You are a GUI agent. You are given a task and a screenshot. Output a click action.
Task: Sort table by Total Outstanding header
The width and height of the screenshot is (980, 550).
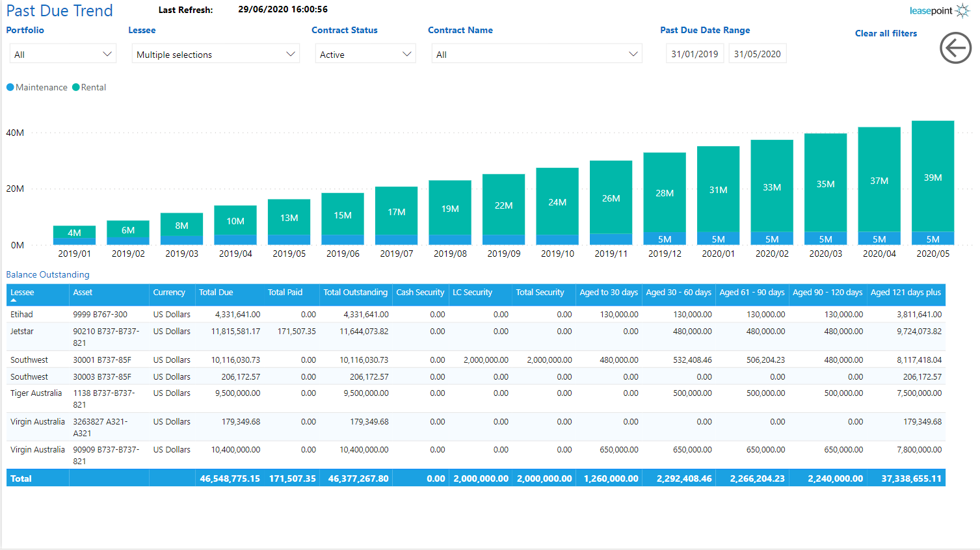356,295
